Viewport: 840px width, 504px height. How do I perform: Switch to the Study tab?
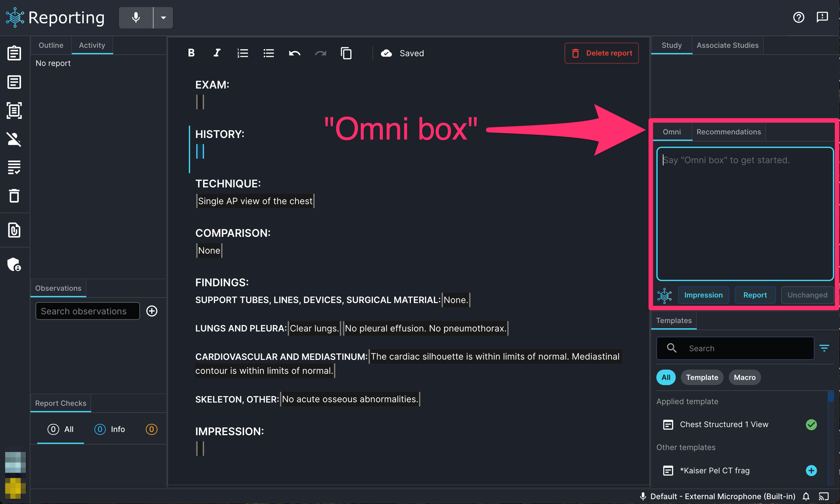(x=672, y=45)
